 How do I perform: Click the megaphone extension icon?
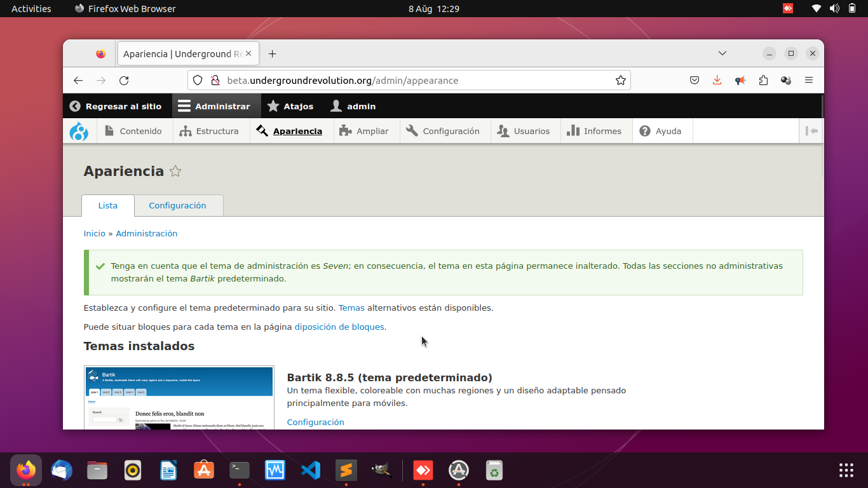point(740,80)
